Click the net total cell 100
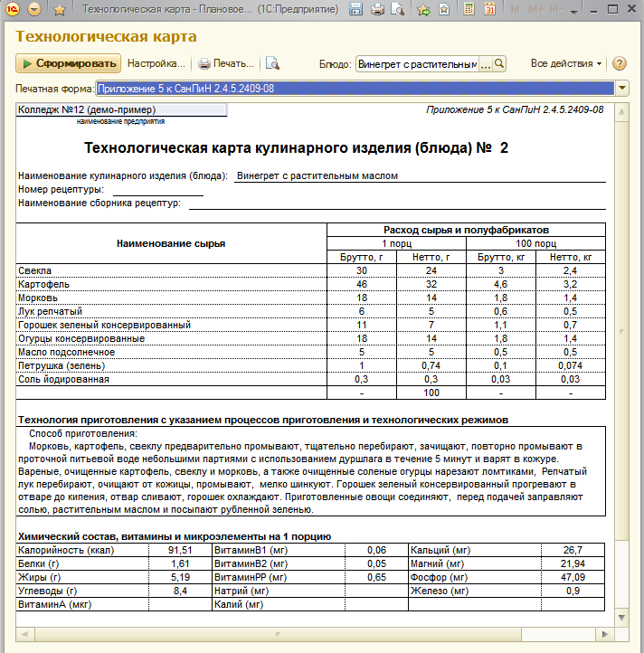 point(431,393)
